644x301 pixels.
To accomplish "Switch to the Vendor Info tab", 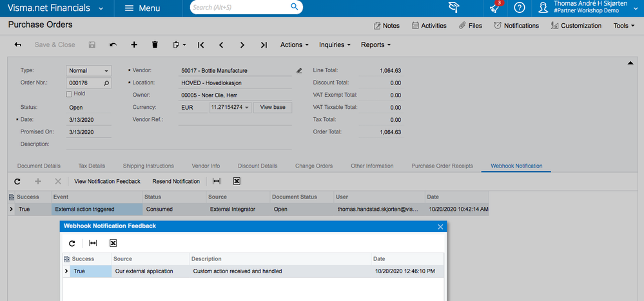I will click(206, 166).
